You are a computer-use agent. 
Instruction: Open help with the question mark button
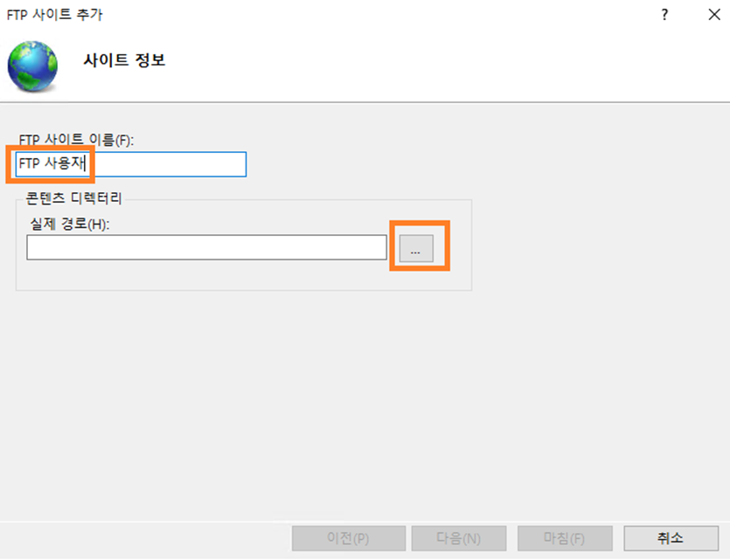pyautogui.click(x=665, y=15)
